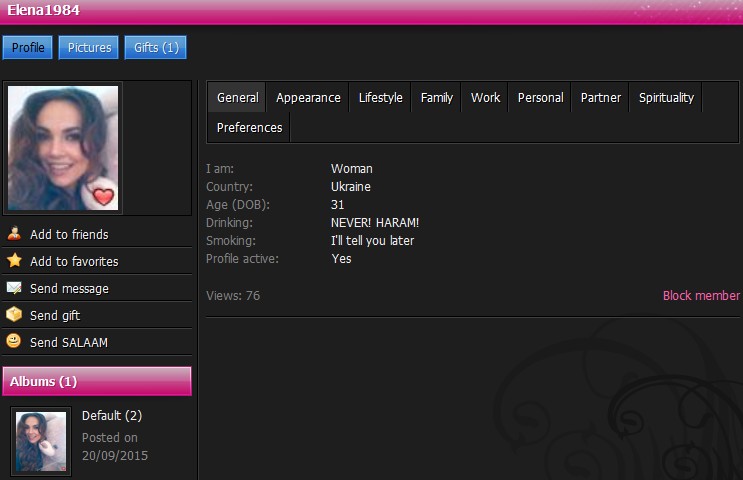Click the Default (2) album title
The image size is (743, 480).
(x=112, y=416)
